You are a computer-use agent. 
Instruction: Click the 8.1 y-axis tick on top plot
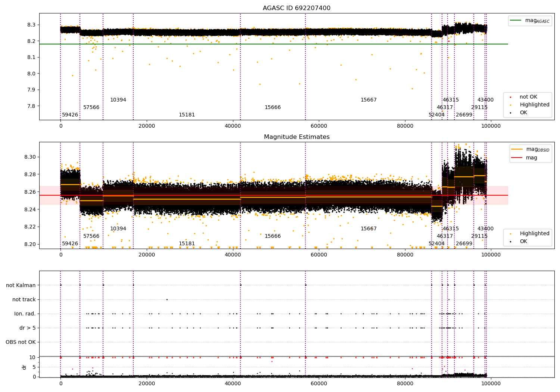coord(31,57)
